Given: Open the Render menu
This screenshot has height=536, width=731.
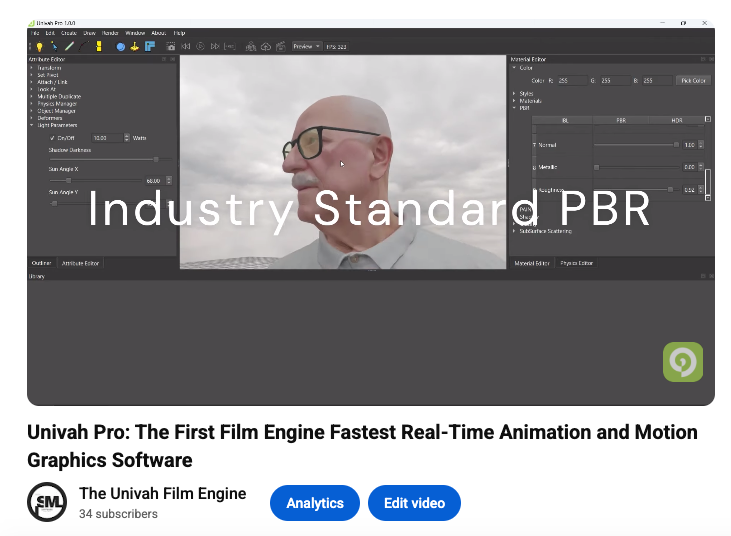Looking at the screenshot, I should (x=110, y=33).
